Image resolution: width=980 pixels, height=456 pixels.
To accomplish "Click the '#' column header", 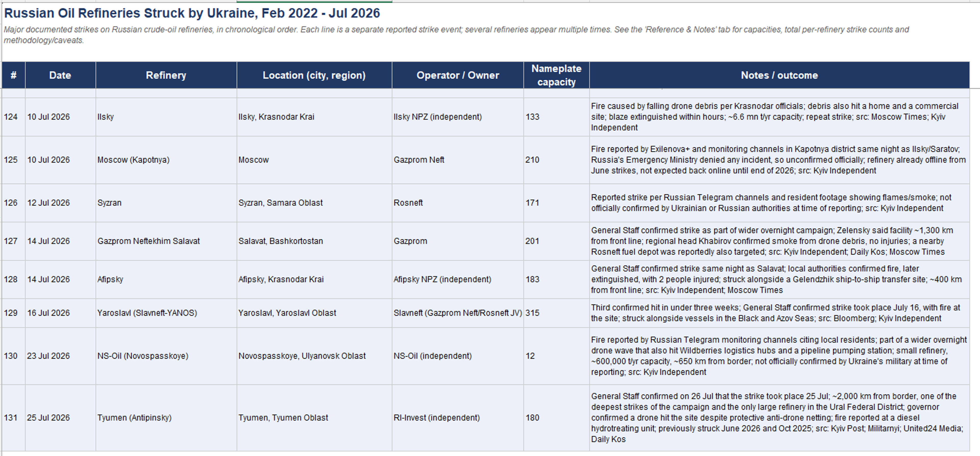I will tap(14, 75).
